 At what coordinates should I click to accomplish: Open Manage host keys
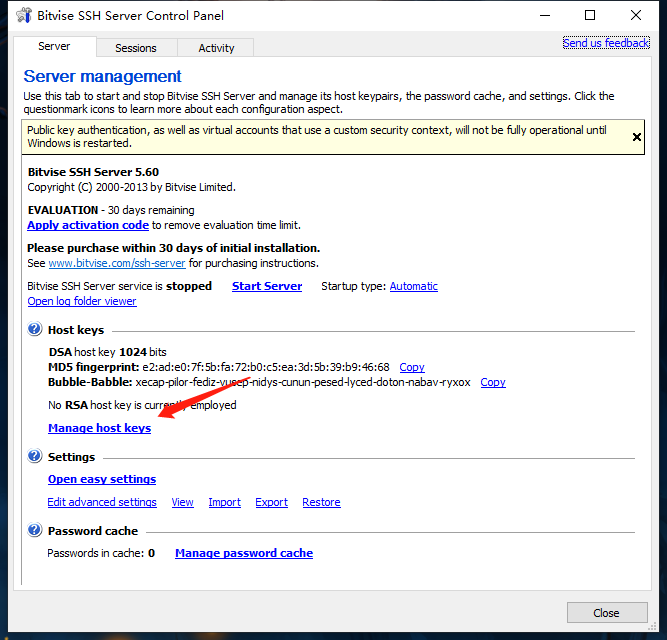click(x=100, y=428)
